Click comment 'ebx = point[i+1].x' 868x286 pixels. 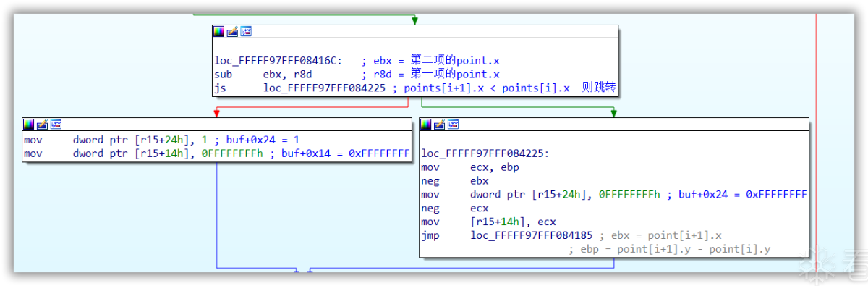click(660, 236)
